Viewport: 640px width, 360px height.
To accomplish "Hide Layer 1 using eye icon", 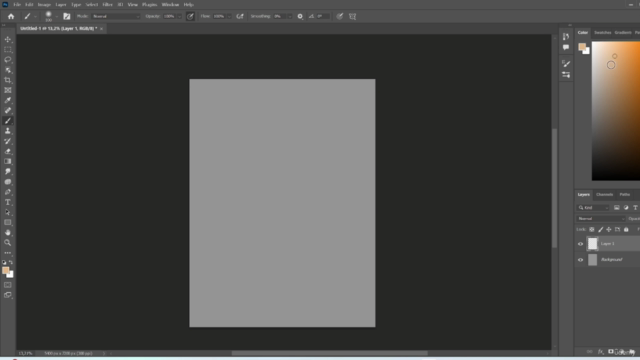I will point(580,244).
